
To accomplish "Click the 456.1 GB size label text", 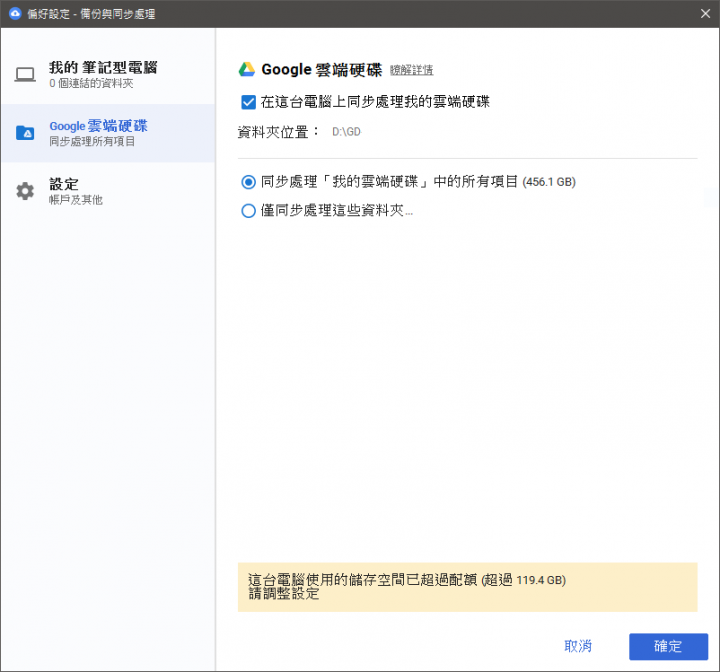I will (549, 182).
